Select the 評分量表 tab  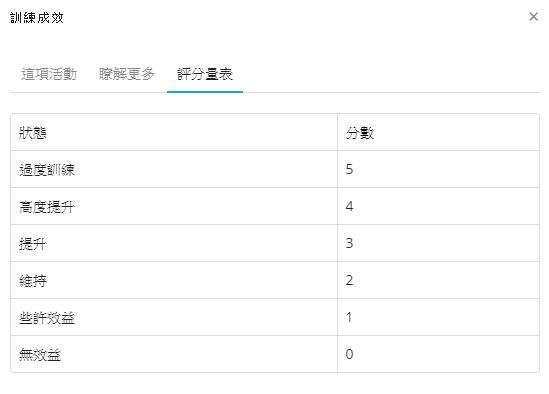click(205, 74)
